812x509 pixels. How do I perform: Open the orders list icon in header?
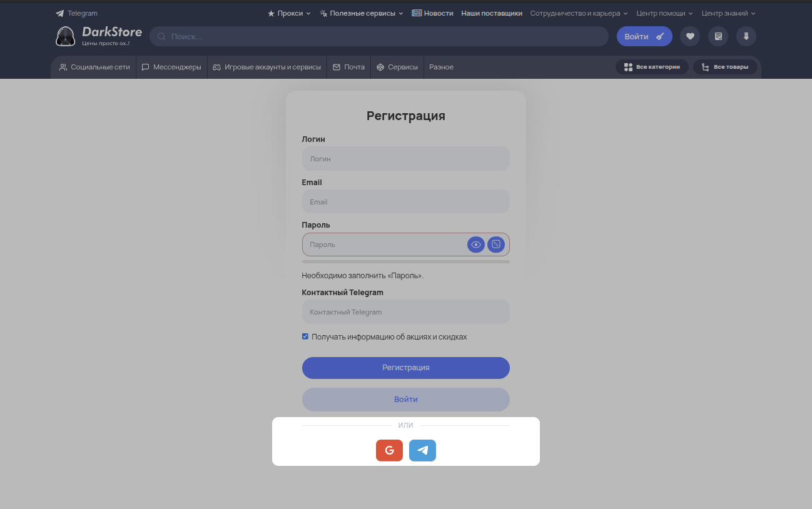718,36
